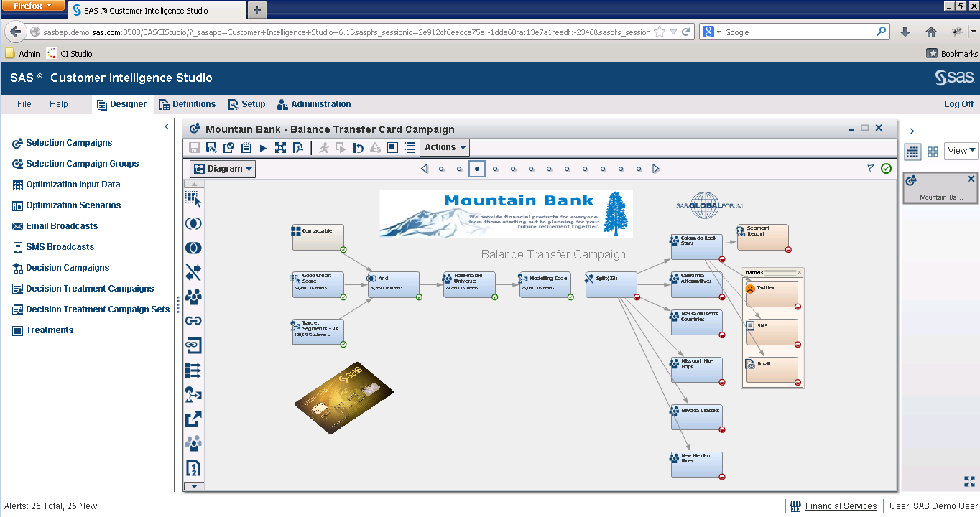The width and height of the screenshot is (980, 517).
Task: Open a new Firefox tab with plus button
Action: pos(256,10)
